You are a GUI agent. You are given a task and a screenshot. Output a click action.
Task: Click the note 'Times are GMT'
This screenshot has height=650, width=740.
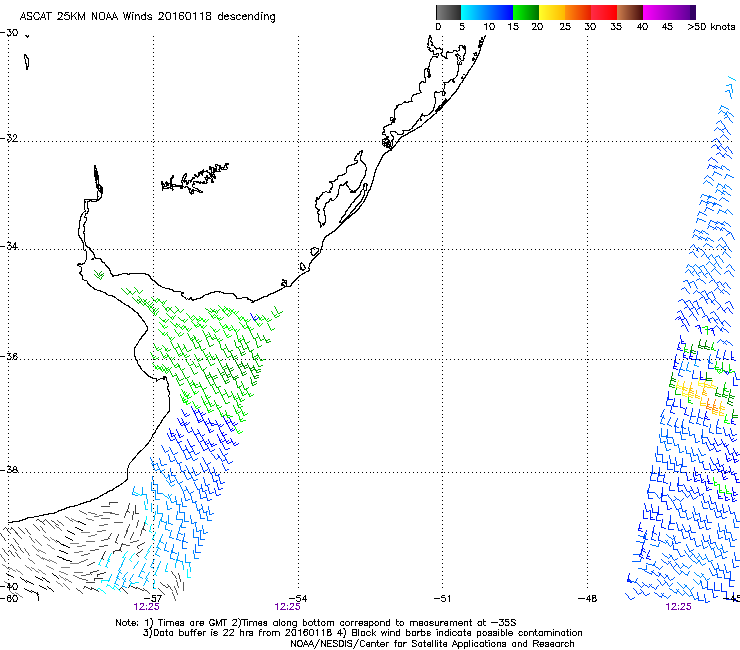(192, 623)
